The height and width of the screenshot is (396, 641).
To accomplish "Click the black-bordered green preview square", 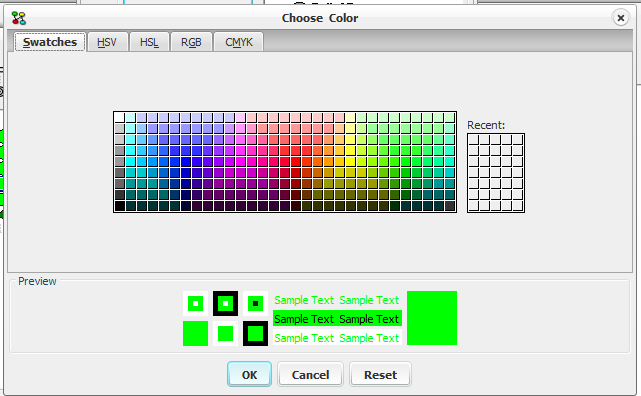I will coord(256,333).
